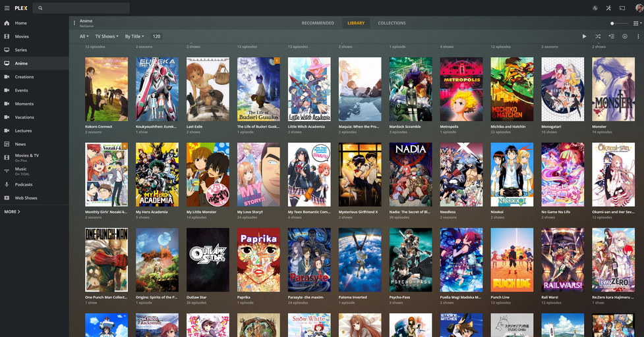The width and height of the screenshot is (644, 337).
Task: Click the Rail Wars! title
Action: point(550,298)
